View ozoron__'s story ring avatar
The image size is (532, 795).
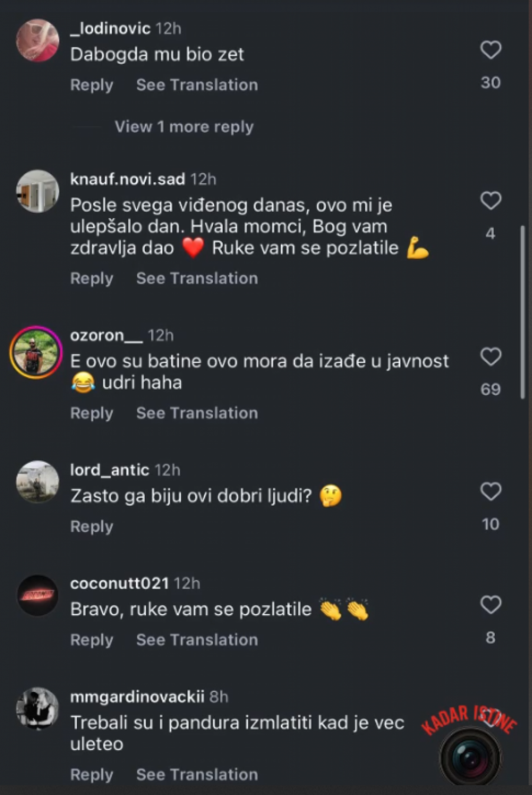[x=36, y=352]
